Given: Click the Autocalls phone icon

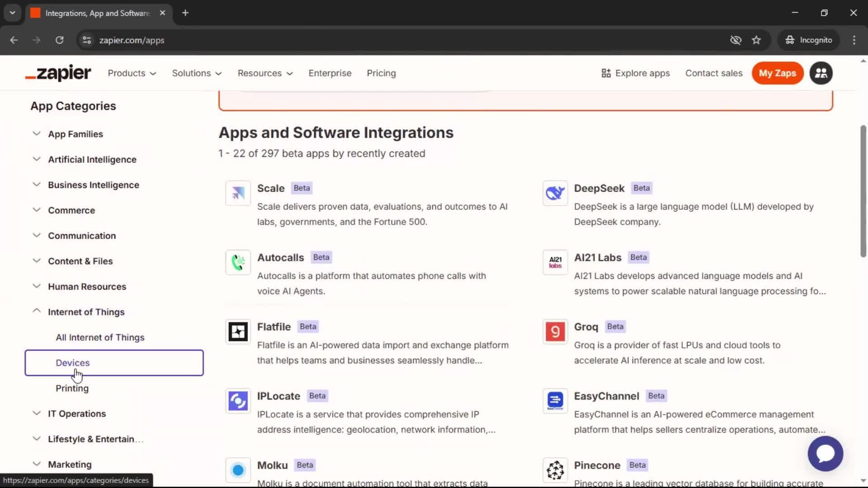Looking at the screenshot, I should coord(238,262).
